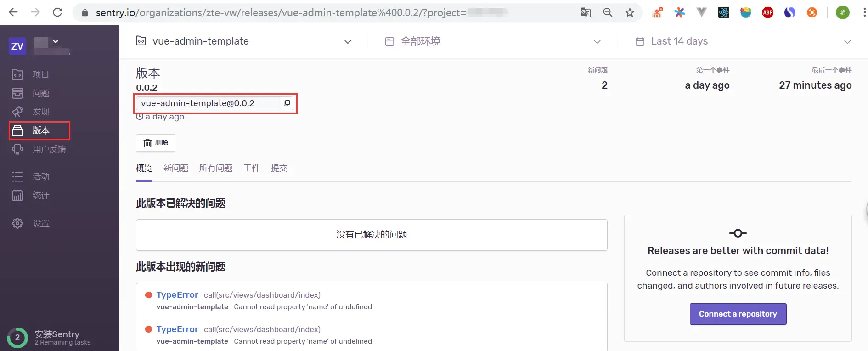Open the second TypeError issue link

(x=177, y=329)
